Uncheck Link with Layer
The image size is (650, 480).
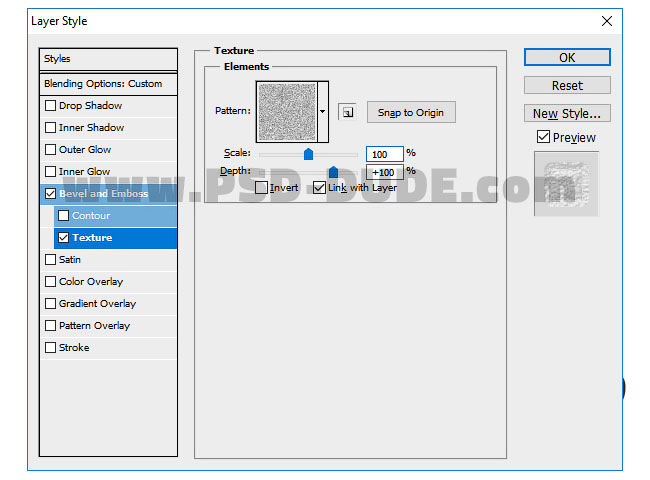(320, 188)
